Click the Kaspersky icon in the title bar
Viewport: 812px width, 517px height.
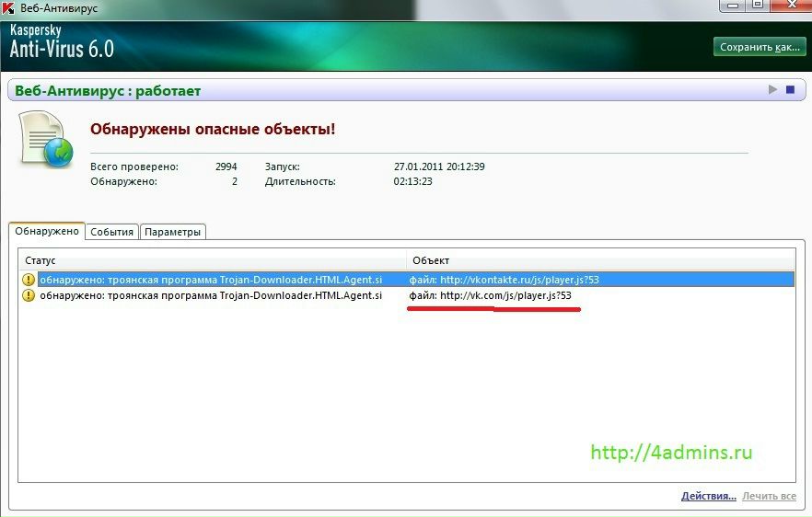coord(7,7)
